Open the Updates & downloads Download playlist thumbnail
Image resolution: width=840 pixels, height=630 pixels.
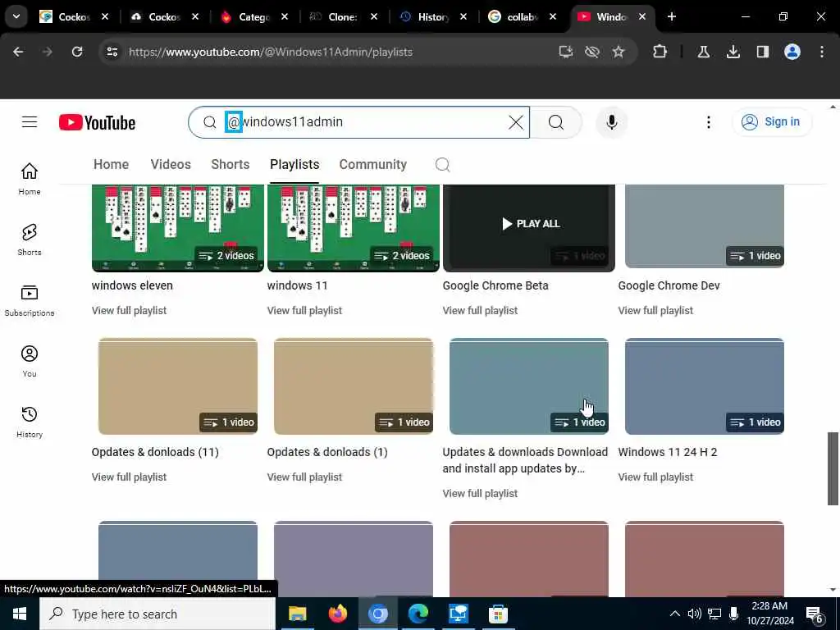pos(529,386)
